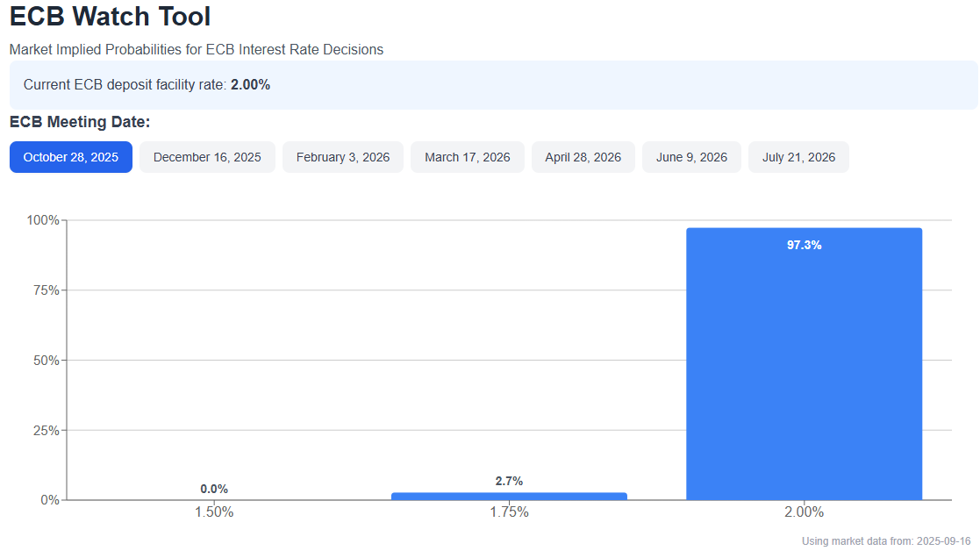Select the October 28, 2025 meeting date

coord(71,157)
